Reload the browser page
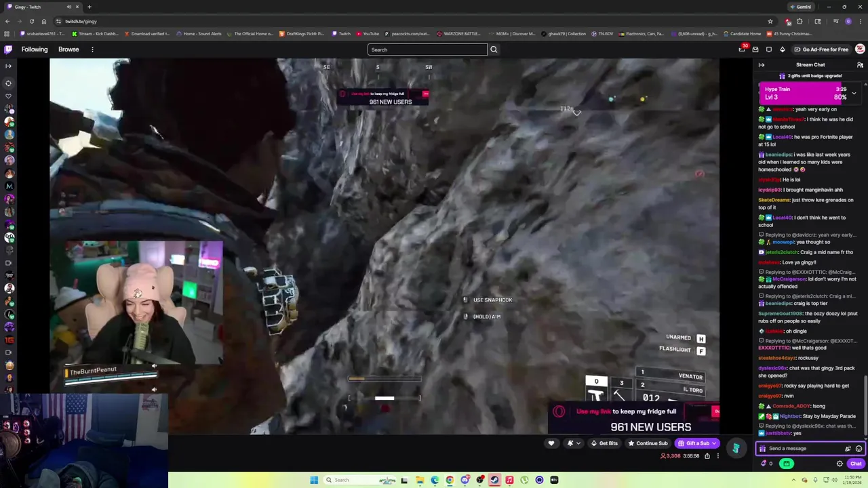868x488 pixels. click(x=31, y=21)
